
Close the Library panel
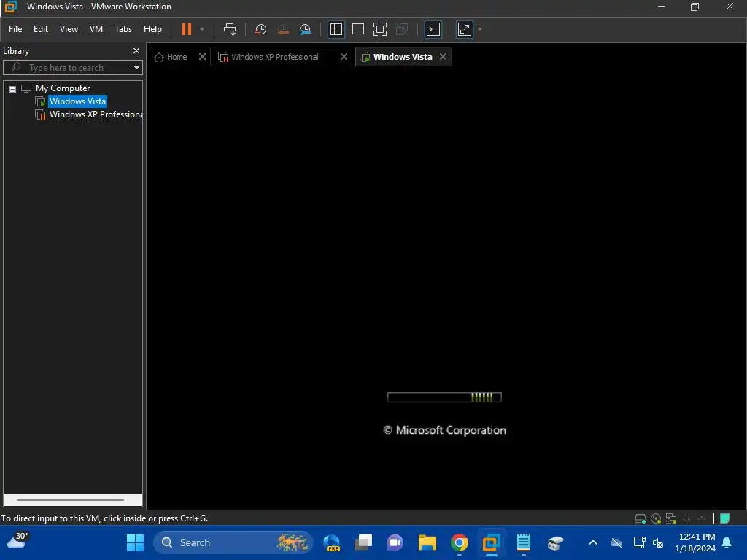click(136, 50)
